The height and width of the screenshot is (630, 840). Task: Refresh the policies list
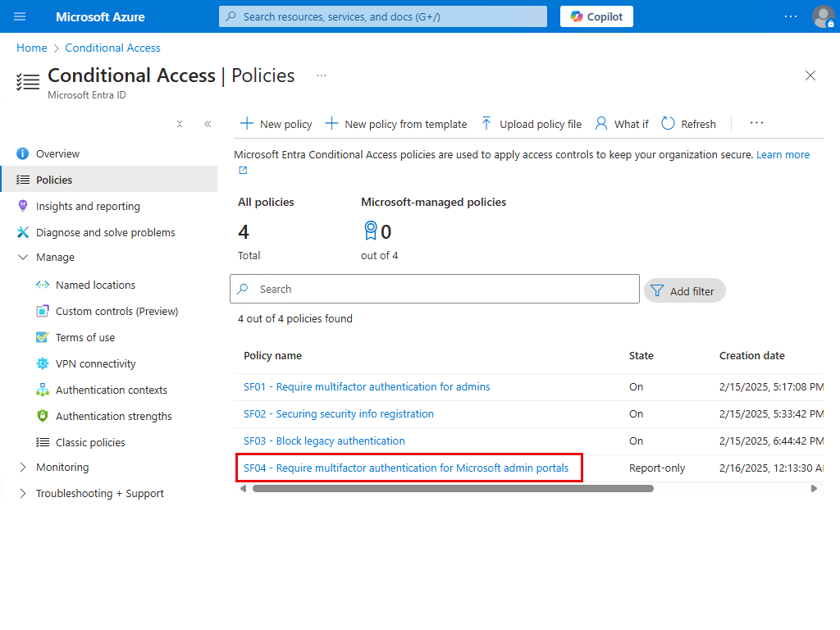688,125
